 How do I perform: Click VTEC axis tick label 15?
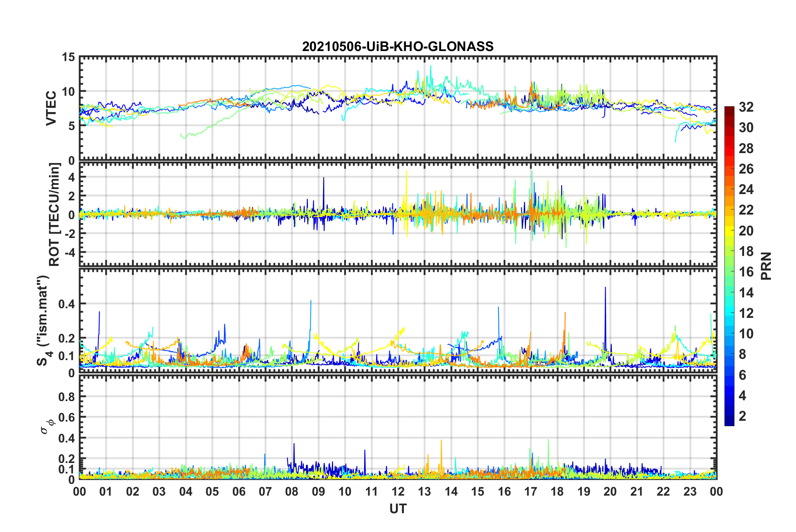pos(68,57)
